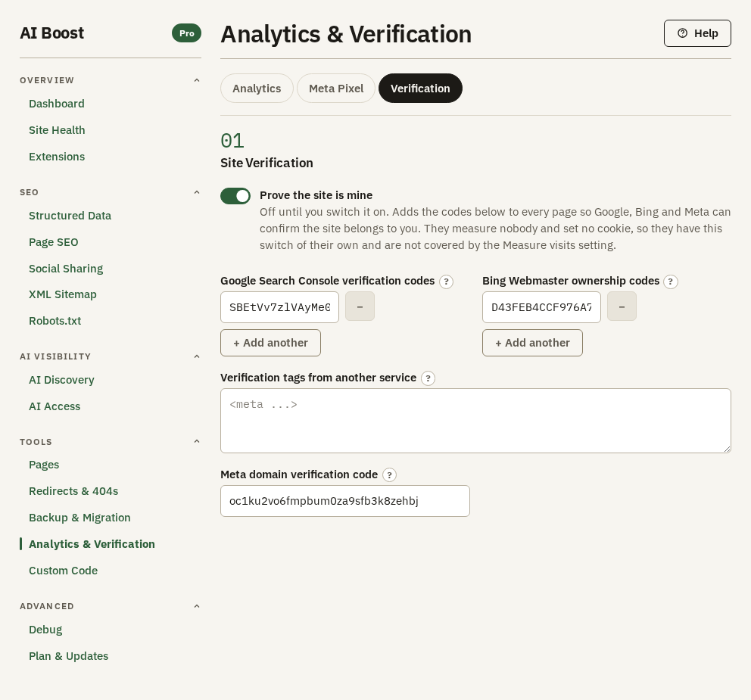Collapse the AI Visibility sidebar section
751x700 pixels.
(196, 356)
